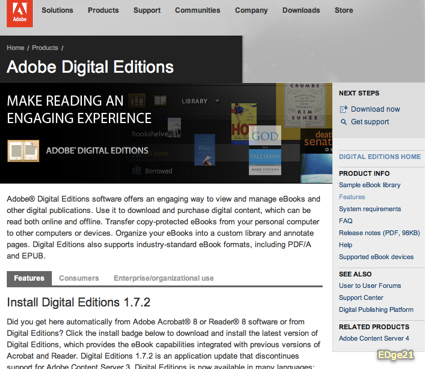Click the PRODUCT INFO heading
Image resolution: width=425 pixels, height=369 pixels.
click(364, 174)
